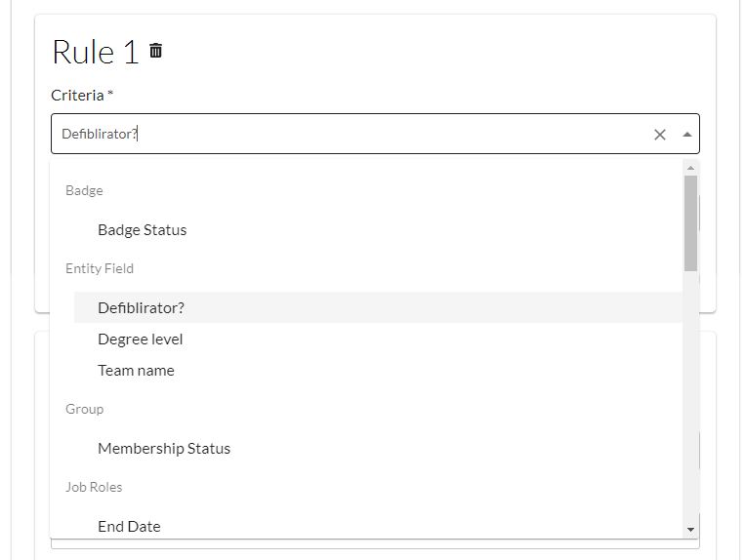This screenshot has width=745, height=560.
Task: Click the dropdown list's scroll up arrow
Action: pos(691,168)
